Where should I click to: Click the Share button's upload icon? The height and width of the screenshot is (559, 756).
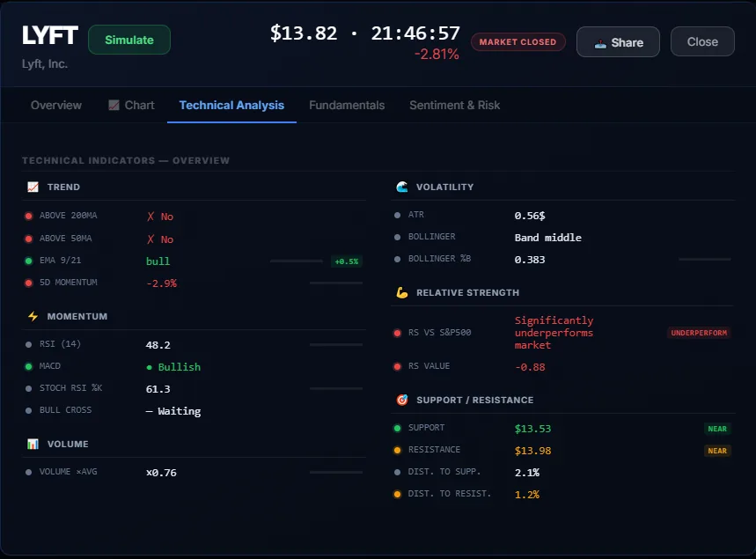600,44
